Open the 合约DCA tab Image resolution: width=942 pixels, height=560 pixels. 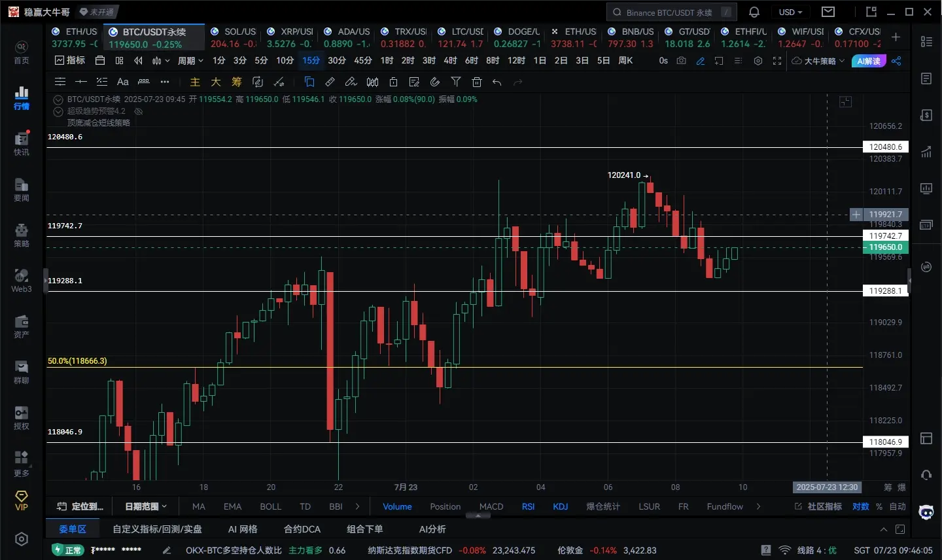pos(302,529)
